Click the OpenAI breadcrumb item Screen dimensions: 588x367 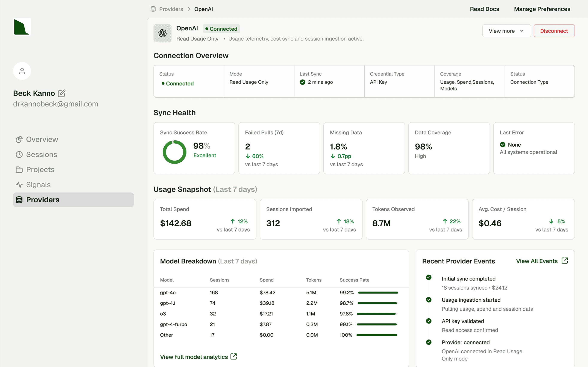click(204, 9)
